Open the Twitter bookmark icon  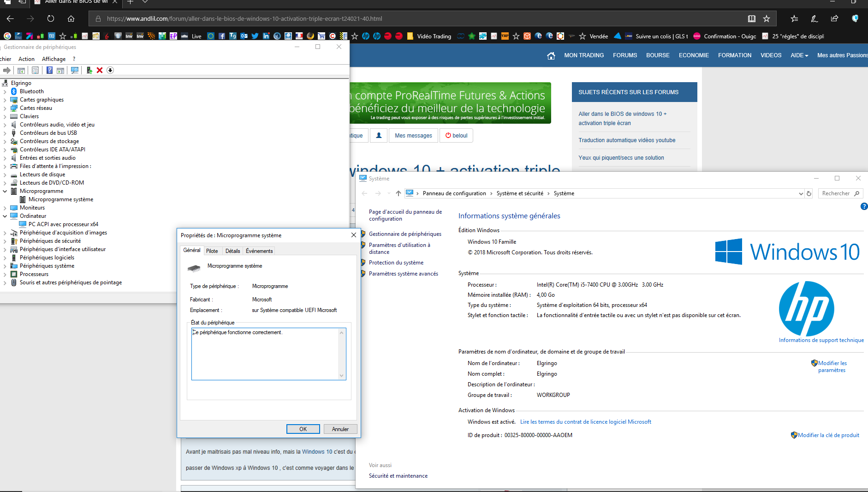[x=255, y=36]
